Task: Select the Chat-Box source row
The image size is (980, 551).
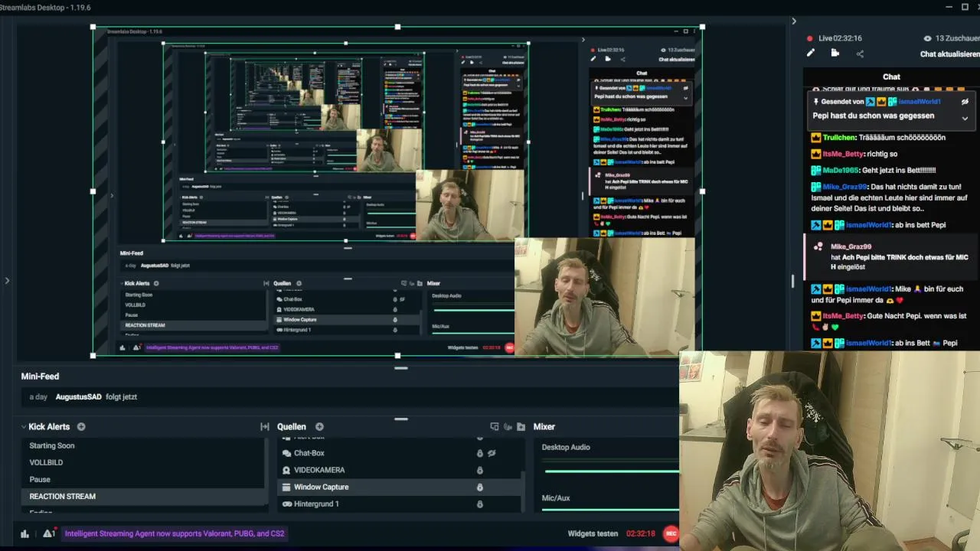Action: tap(399, 453)
